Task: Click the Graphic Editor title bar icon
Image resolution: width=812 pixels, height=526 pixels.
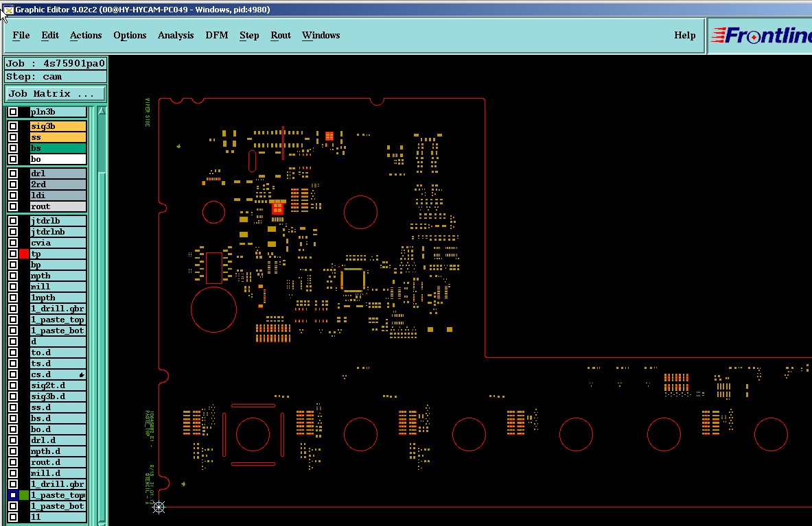Action: coord(8,10)
